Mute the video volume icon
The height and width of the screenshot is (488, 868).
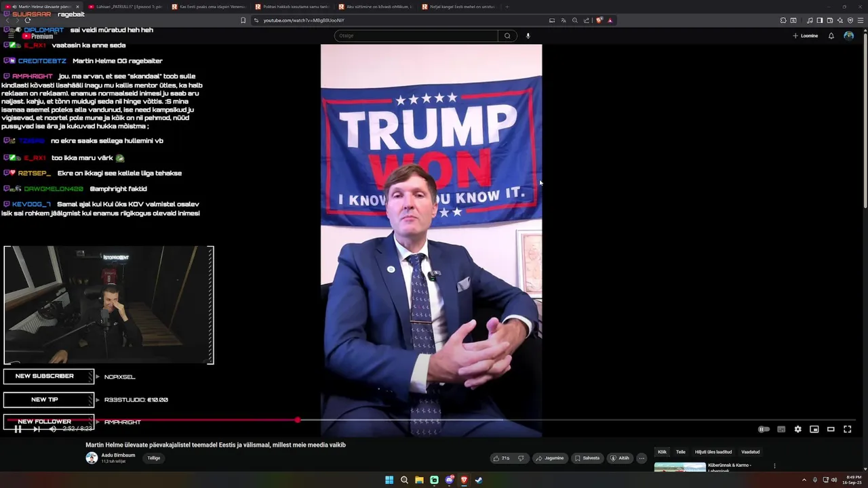pyautogui.click(x=53, y=429)
